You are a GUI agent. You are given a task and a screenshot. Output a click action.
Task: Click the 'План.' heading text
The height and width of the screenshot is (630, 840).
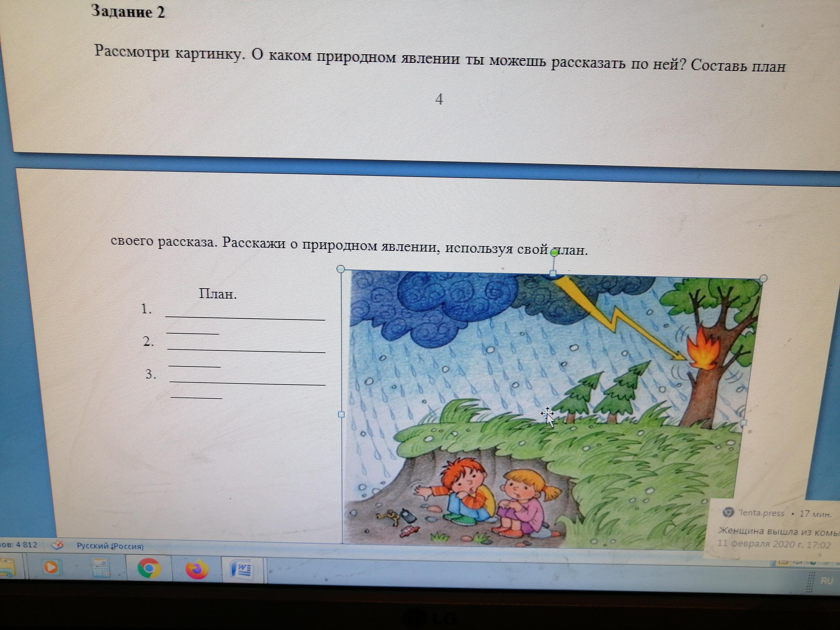pyautogui.click(x=218, y=293)
